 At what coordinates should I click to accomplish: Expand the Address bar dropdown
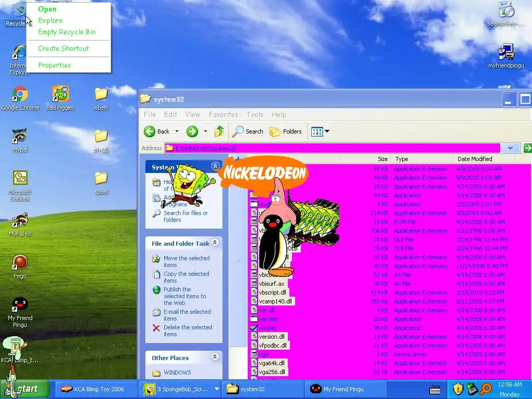point(510,148)
